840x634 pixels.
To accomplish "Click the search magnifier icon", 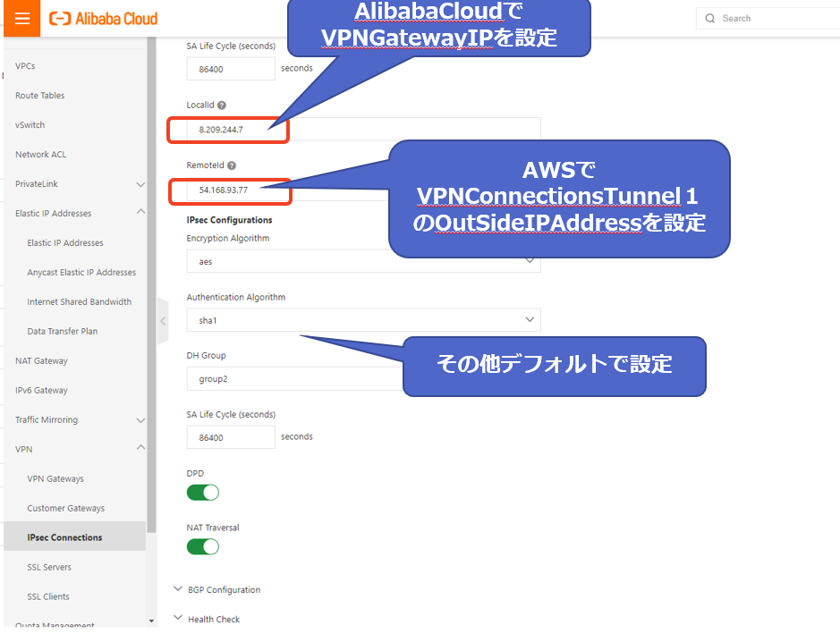I will pyautogui.click(x=709, y=18).
